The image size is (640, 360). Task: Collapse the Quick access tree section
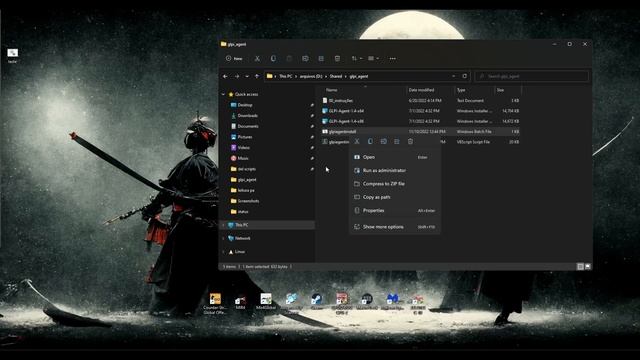click(223, 94)
